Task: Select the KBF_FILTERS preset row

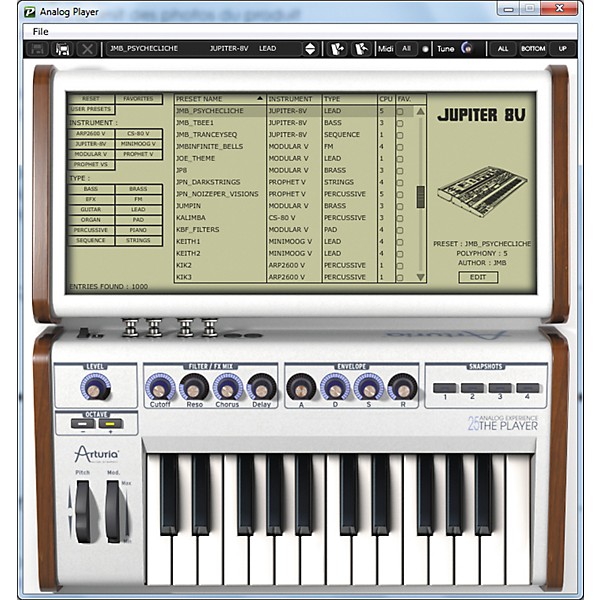Action: coord(294,230)
